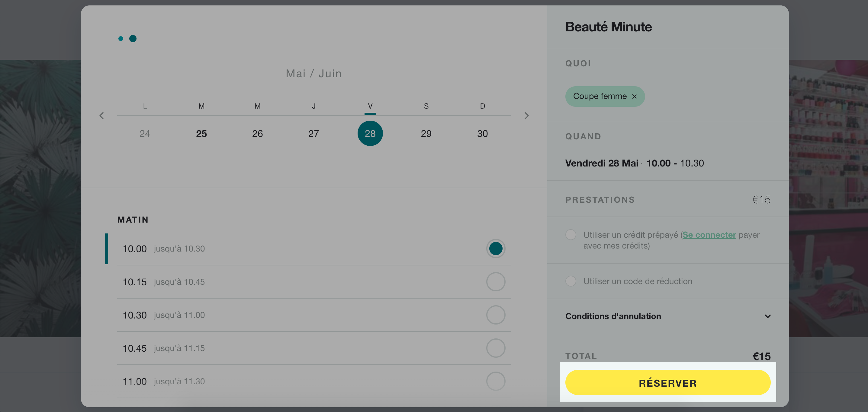Select day 25 in the calendar
868x412 pixels.
point(201,134)
